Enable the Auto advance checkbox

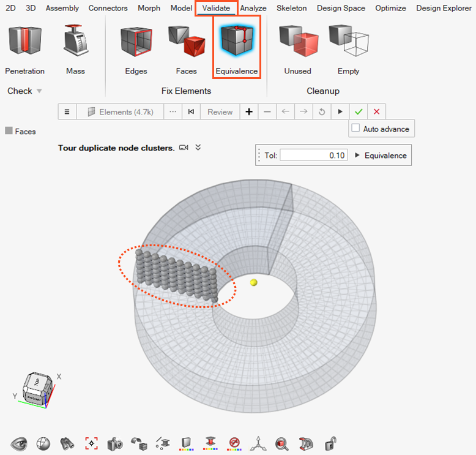[355, 128]
